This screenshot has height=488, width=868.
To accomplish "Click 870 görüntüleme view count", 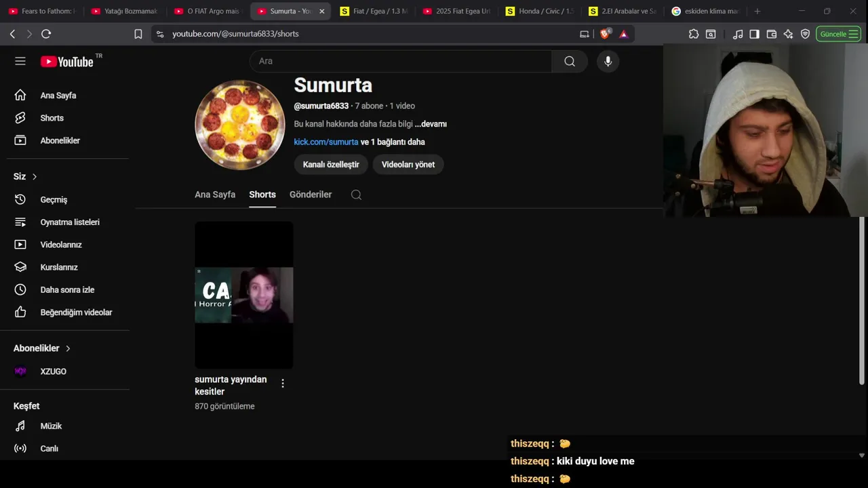I will click(x=224, y=407).
